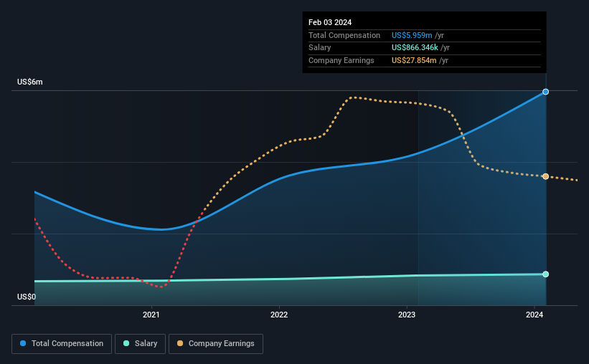Viewport: 589px width, 364px height.
Task: Click the US$27.854m company earnings value
Action: click(414, 60)
